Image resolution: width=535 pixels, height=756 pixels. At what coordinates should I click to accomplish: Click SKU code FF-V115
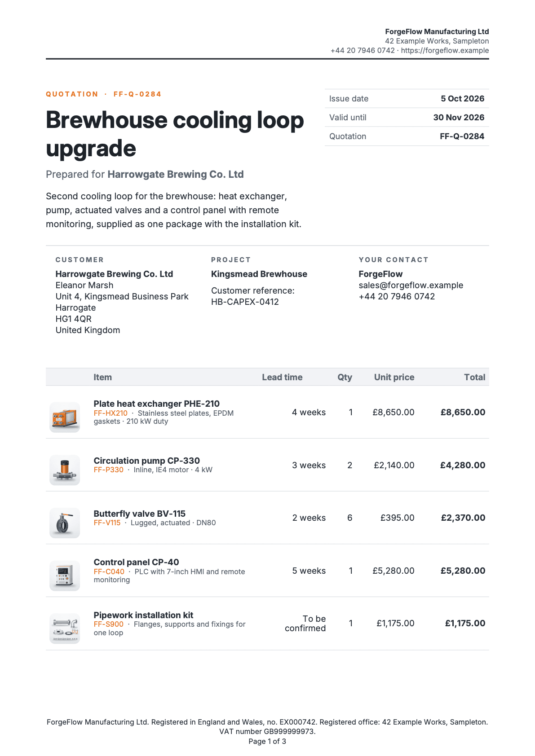coord(107,523)
